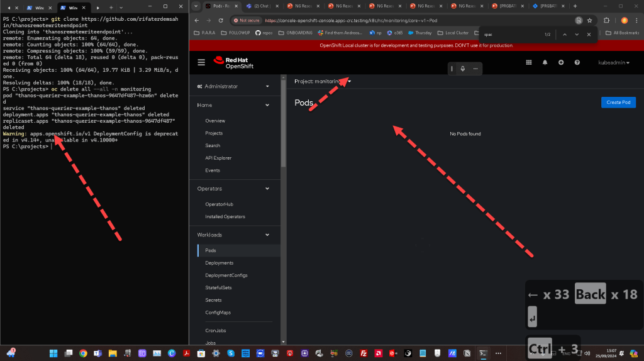The height and width of the screenshot is (361, 644).
Task: Click the Create Pod button
Action: tap(618, 103)
